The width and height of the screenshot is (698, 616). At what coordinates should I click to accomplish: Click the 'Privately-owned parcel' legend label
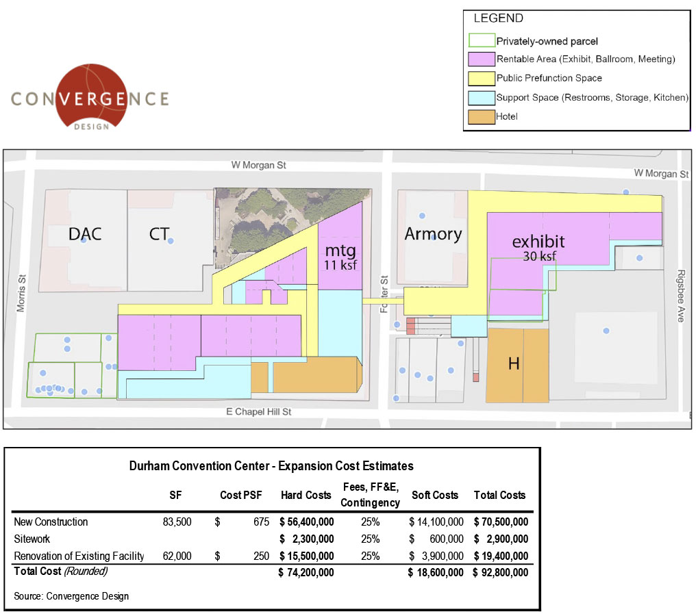(x=547, y=41)
